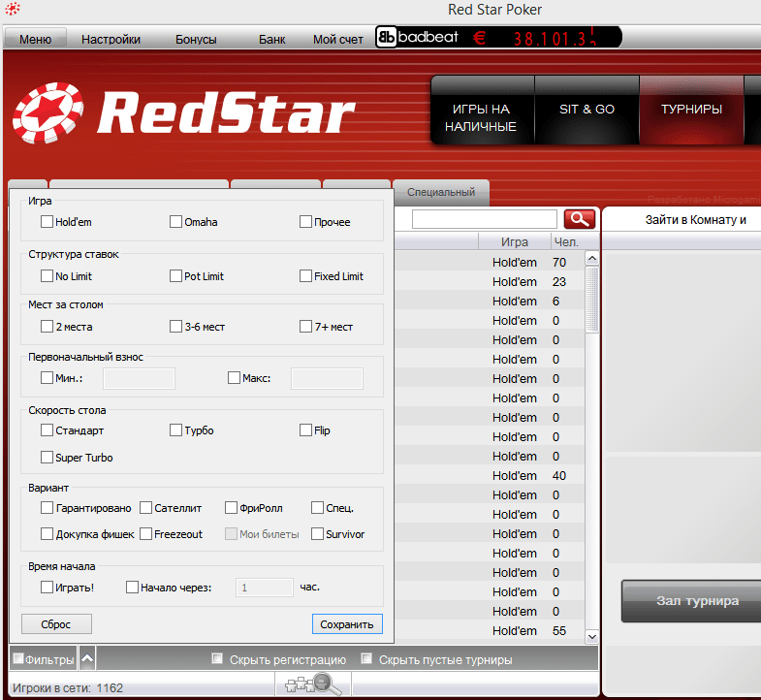Check the Omaha game filter
The width and height of the screenshot is (761, 700).
175,222
